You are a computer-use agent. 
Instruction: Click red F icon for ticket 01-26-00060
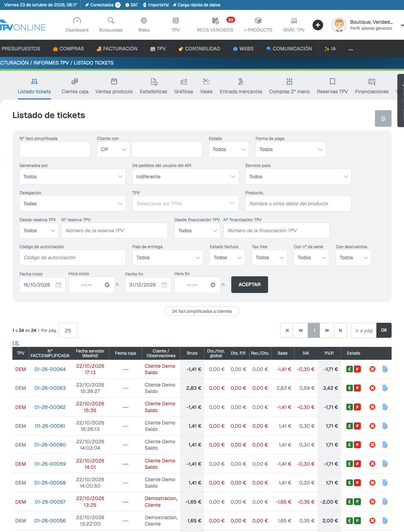pos(358,445)
